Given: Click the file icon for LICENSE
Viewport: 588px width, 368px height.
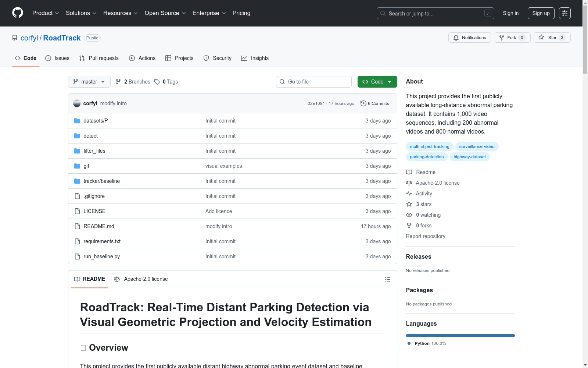Looking at the screenshot, I should click(x=77, y=211).
